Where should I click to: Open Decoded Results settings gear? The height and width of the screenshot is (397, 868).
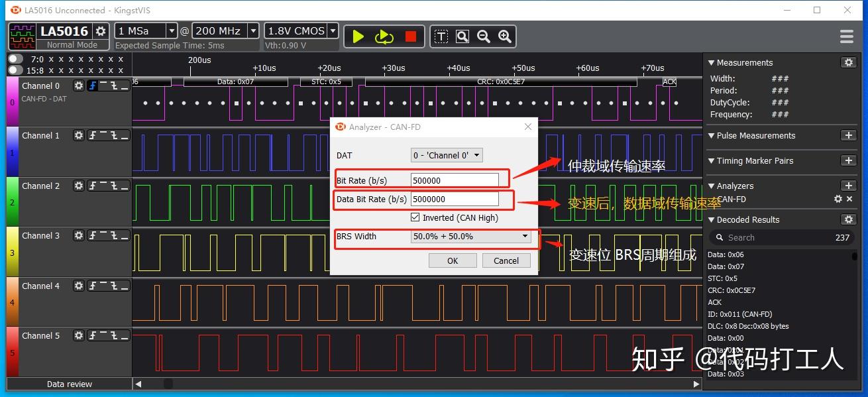pyautogui.click(x=848, y=219)
